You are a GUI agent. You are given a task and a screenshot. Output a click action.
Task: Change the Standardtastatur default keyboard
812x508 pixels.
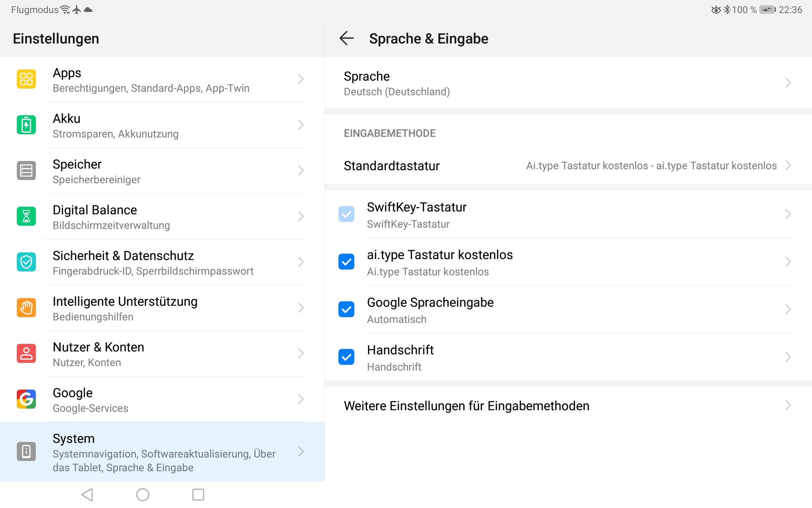point(568,166)
